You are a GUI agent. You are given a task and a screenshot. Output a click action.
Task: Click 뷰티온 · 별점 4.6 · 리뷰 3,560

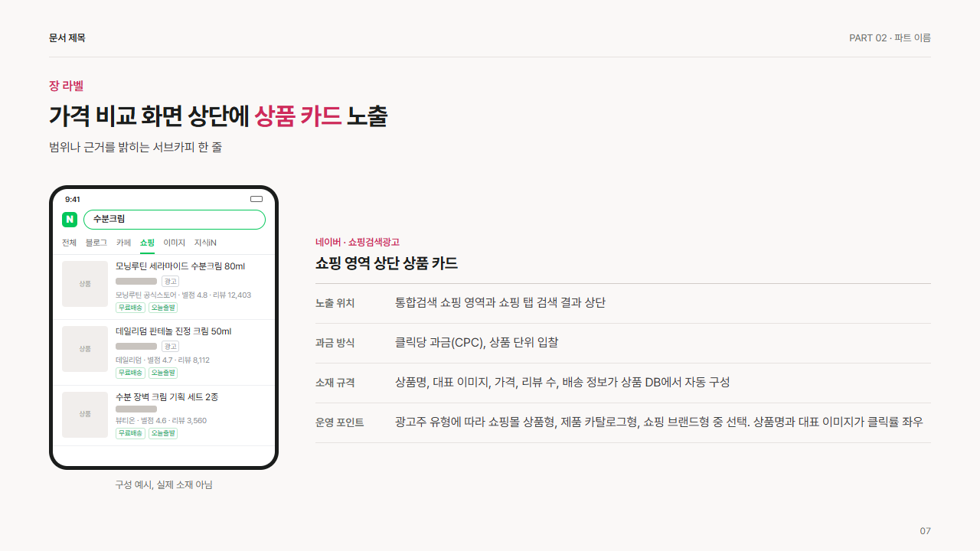(161, 421)
